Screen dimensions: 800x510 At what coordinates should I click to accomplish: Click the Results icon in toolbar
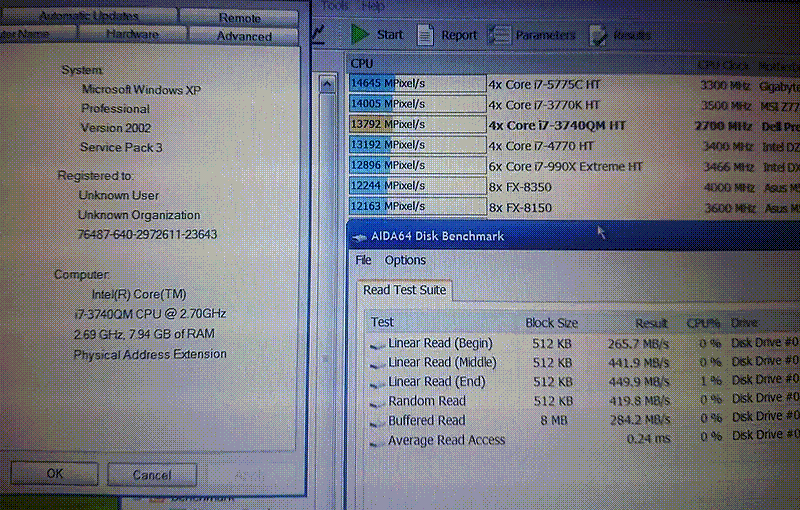coord(597,35)
